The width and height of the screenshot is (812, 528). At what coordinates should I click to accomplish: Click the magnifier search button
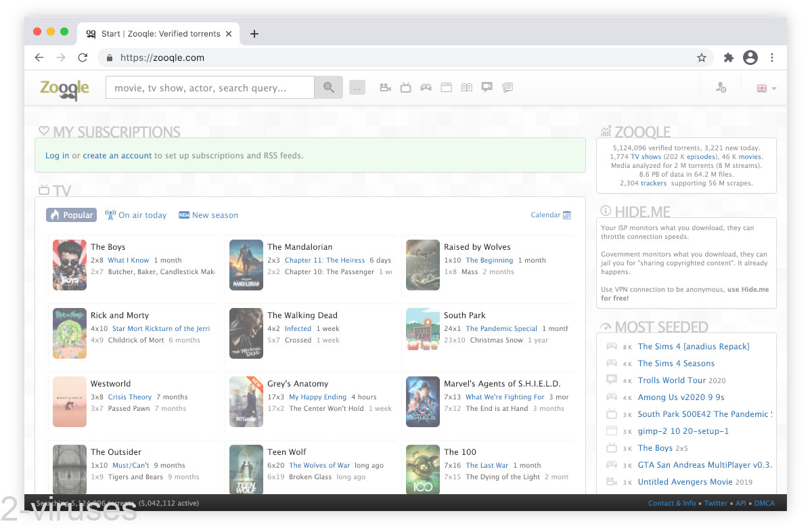(x=329, y=87)
